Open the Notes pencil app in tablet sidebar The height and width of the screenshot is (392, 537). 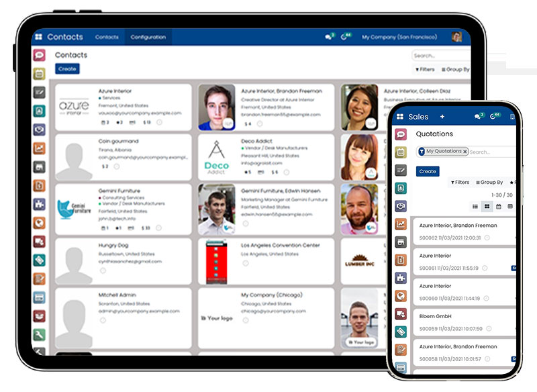[x=39, y=92]
